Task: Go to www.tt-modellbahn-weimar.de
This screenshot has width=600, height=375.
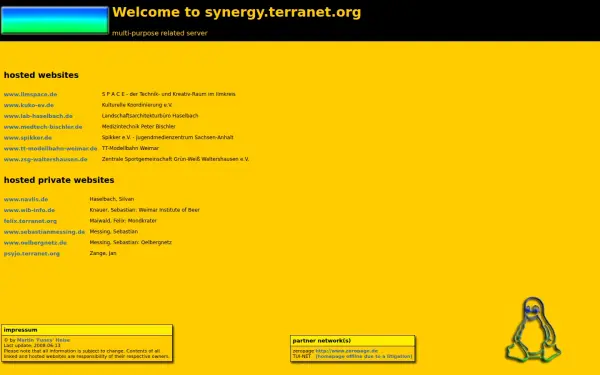Action: pyautogui.click(x=51, y=148)
